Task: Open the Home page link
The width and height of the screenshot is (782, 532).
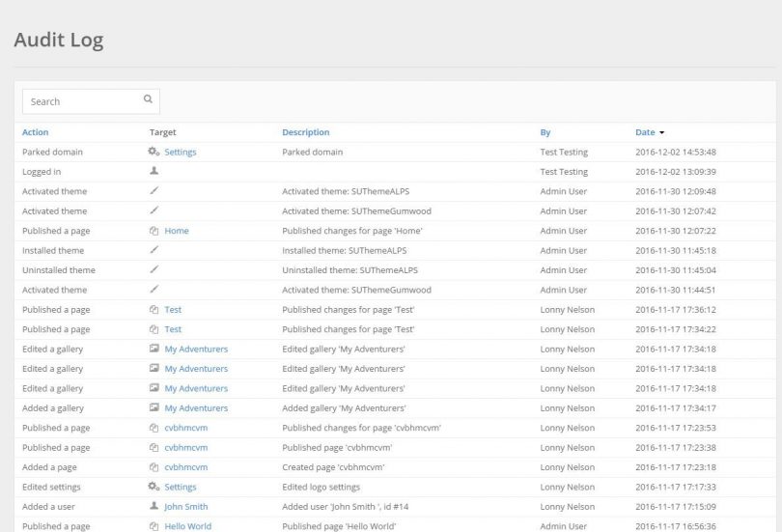Action: tap(177, 231)
